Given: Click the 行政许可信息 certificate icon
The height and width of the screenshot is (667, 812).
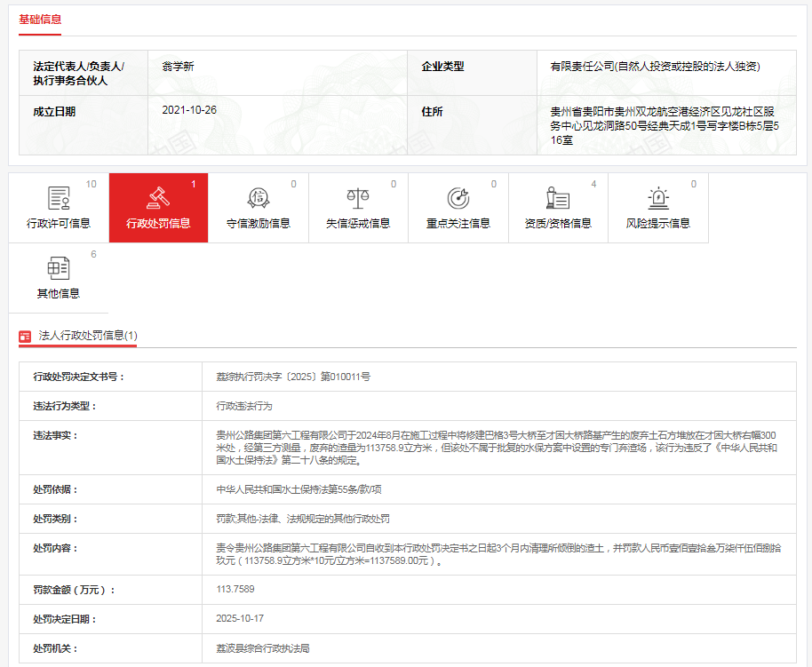Looking at the screenshot, I should point(59,198).
